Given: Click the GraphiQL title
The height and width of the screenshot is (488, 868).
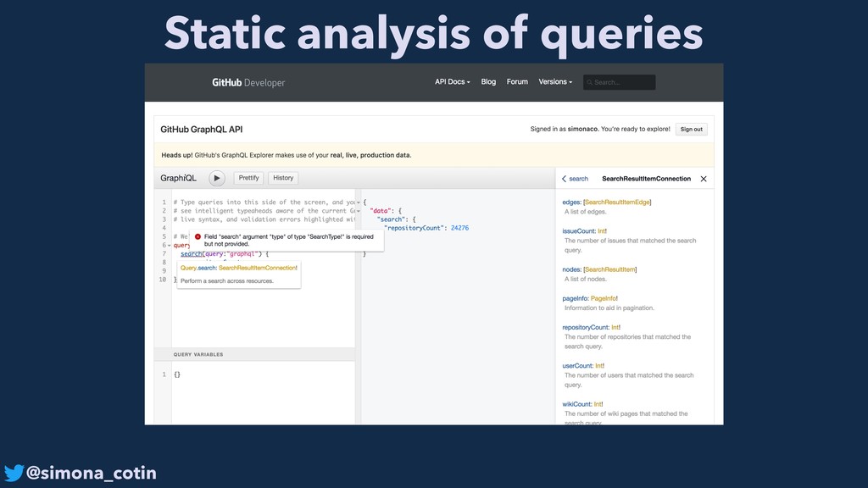Looking at the screenshot, I should point(178,178).
